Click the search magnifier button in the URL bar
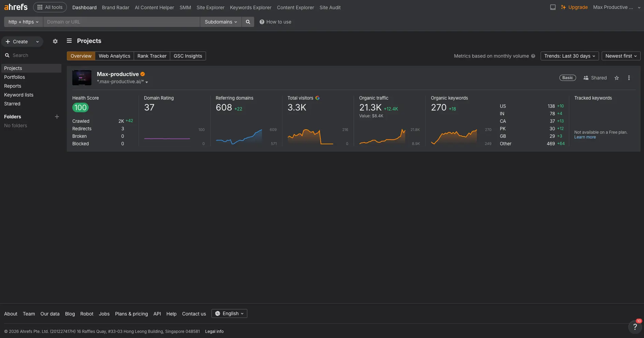Image resolution: width=644 pixels, height=338 pixels. [x=248, y=22]
